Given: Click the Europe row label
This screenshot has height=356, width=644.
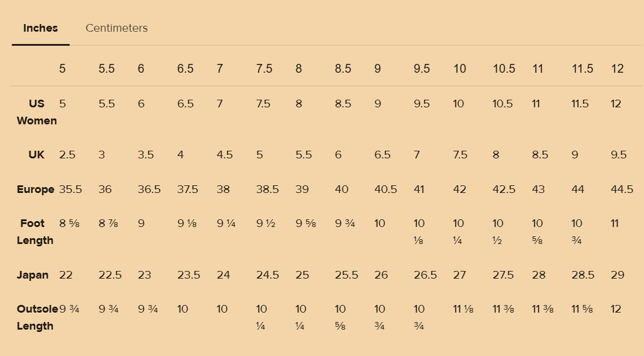Looking at the screenshot, I should point(35,189).
